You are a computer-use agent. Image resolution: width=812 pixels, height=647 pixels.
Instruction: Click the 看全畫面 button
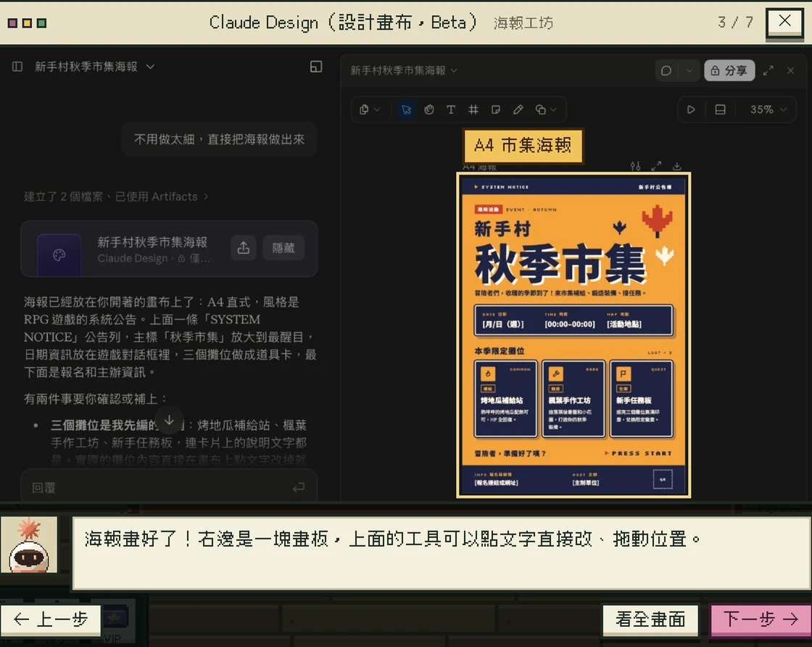[x=650, y=619]
